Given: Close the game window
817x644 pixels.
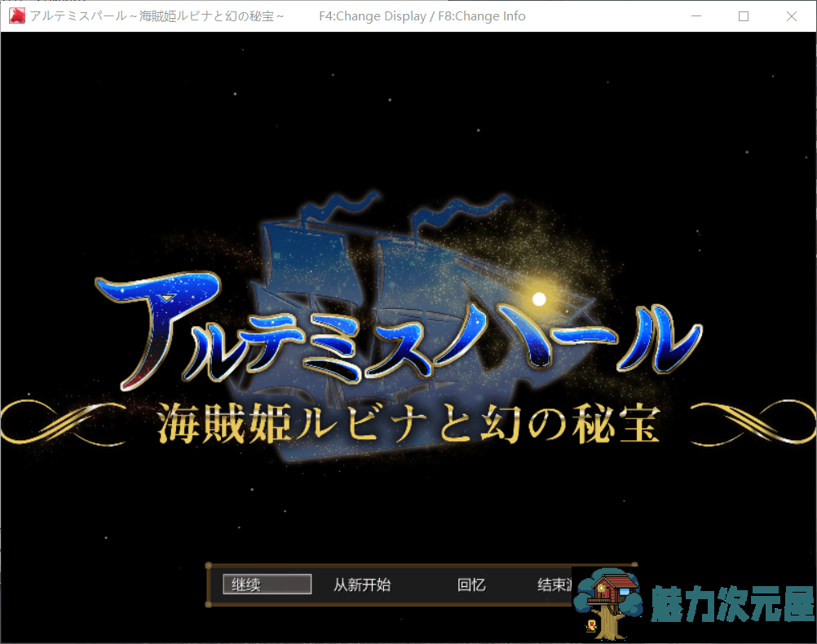Looking at the screenshot, I should [792, 16].
